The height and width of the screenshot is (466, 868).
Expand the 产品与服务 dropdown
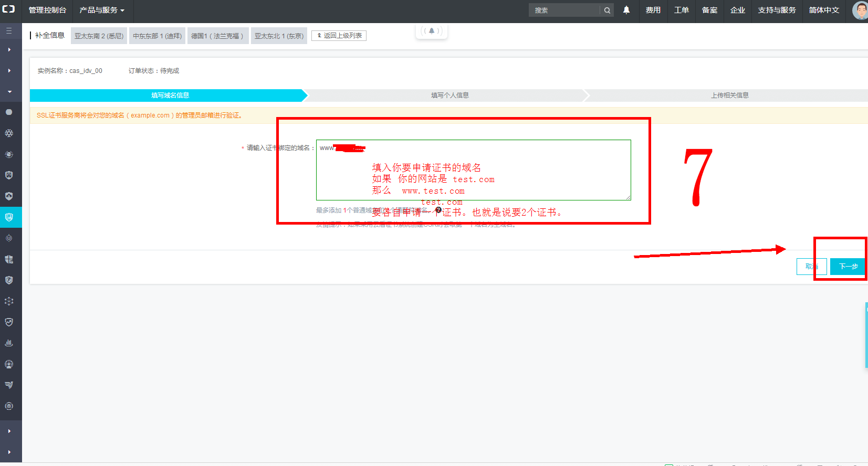102,10
